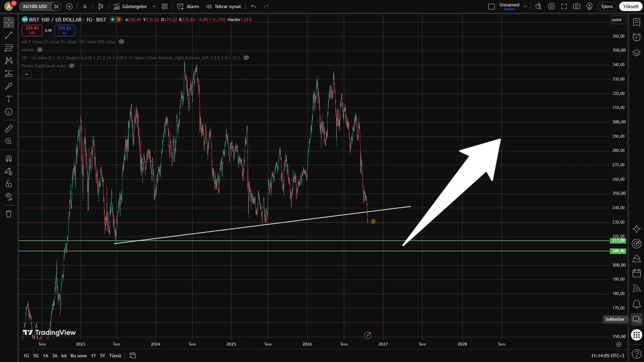Open the candlestick chart type menu
The image size is (644, 362).
click(101, 6)
